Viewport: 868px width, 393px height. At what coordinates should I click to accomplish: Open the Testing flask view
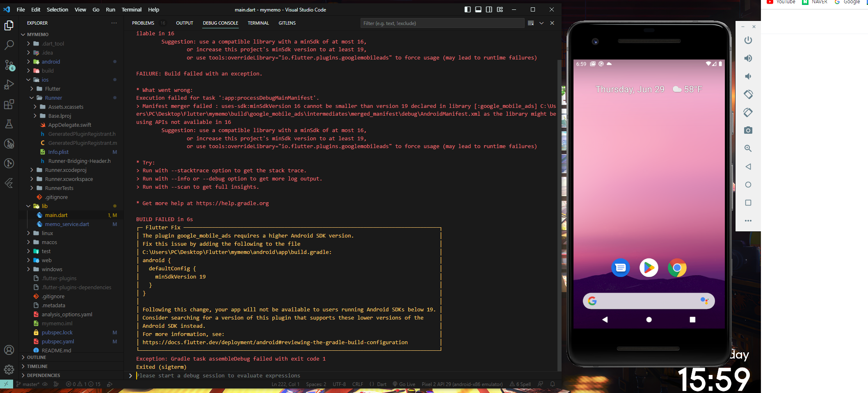(9, 124)
